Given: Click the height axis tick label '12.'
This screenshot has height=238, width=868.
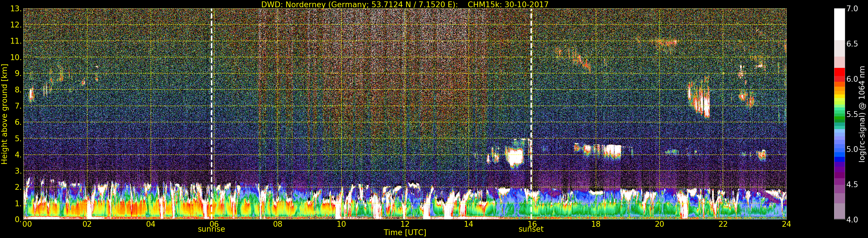Looking at the screenshot, I should click(x=16, y=25).
